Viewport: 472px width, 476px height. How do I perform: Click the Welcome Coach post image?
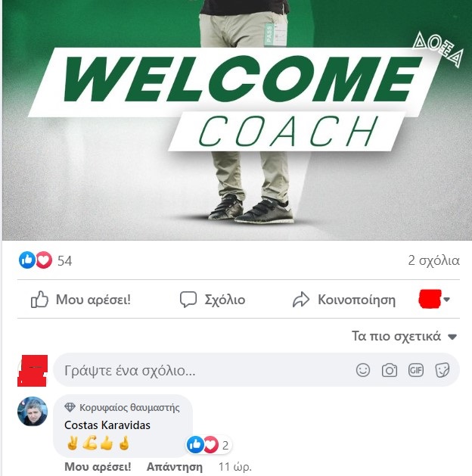[237, 120]
